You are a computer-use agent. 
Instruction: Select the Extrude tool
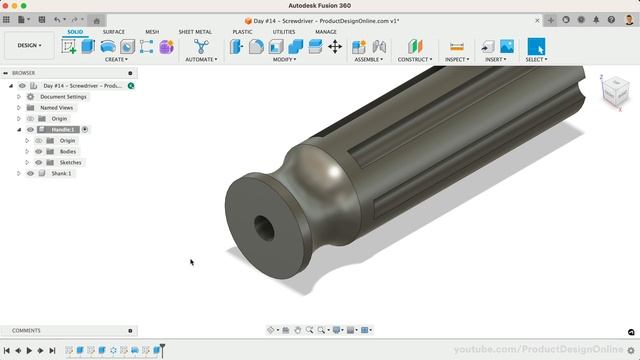pos(88,47)
